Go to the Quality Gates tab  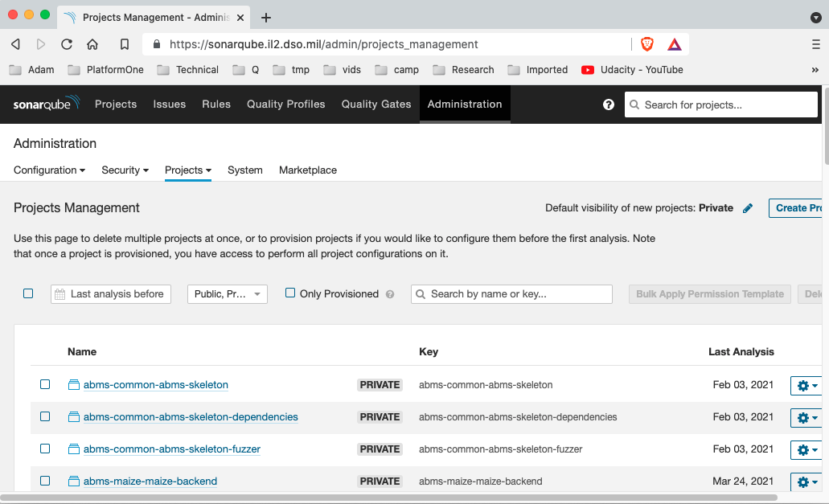click(376, 104)
